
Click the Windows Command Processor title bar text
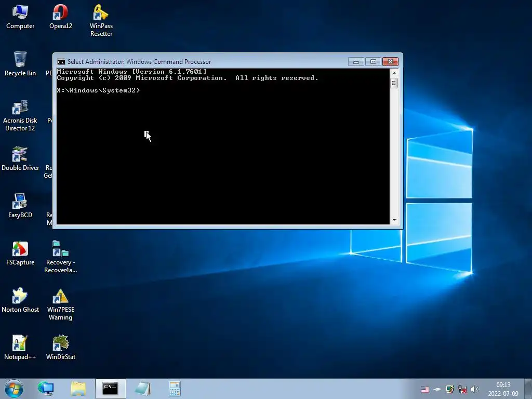click(139, 62)
